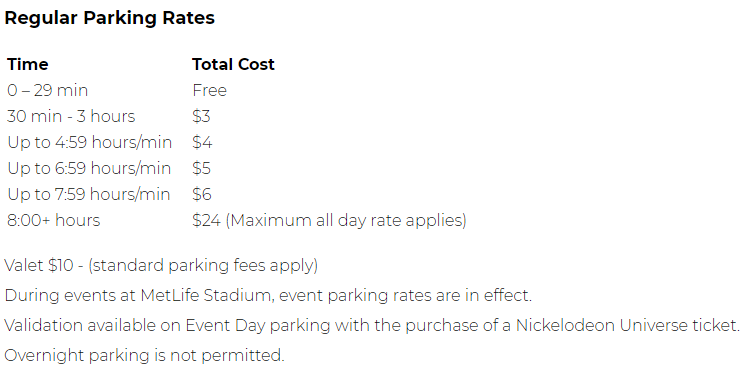Click the Regular Parking Rates heading

109,18
